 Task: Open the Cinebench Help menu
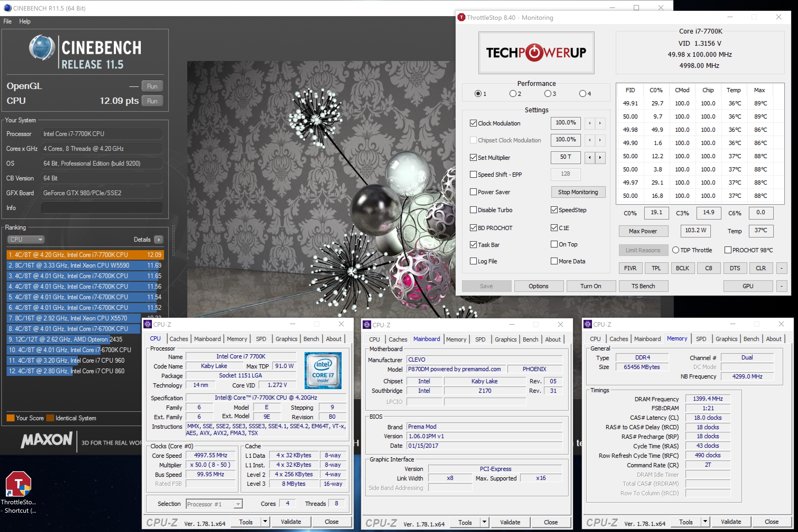coord(25,21)
